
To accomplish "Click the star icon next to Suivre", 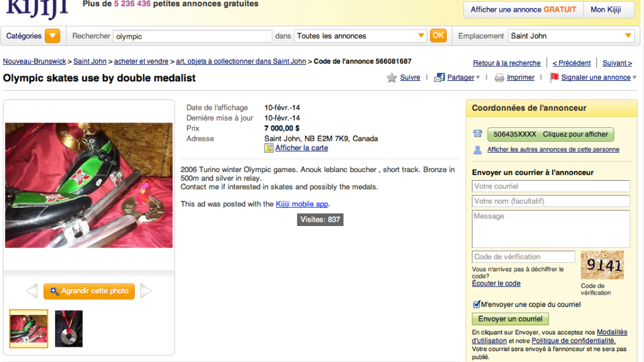I will tap(392, 77).
